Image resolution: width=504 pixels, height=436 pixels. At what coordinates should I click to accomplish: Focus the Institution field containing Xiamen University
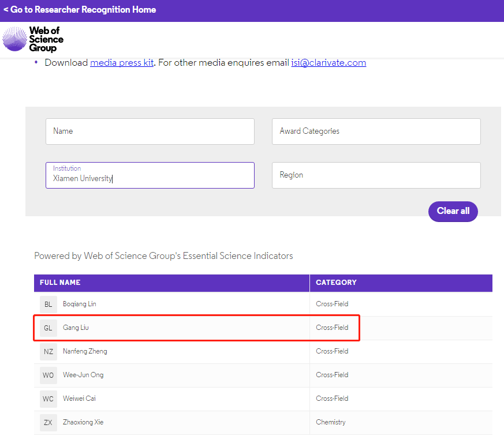click(150, 175)
